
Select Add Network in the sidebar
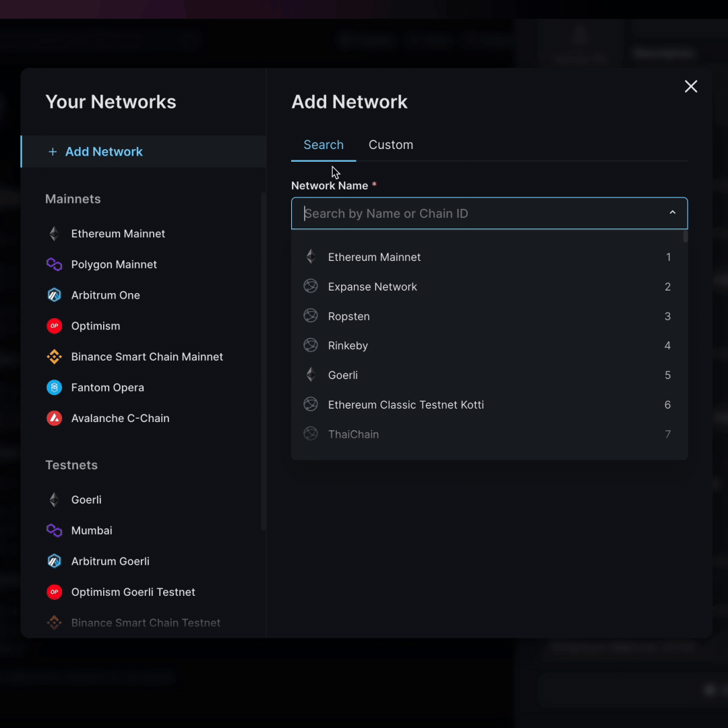[x=144, y=152]
